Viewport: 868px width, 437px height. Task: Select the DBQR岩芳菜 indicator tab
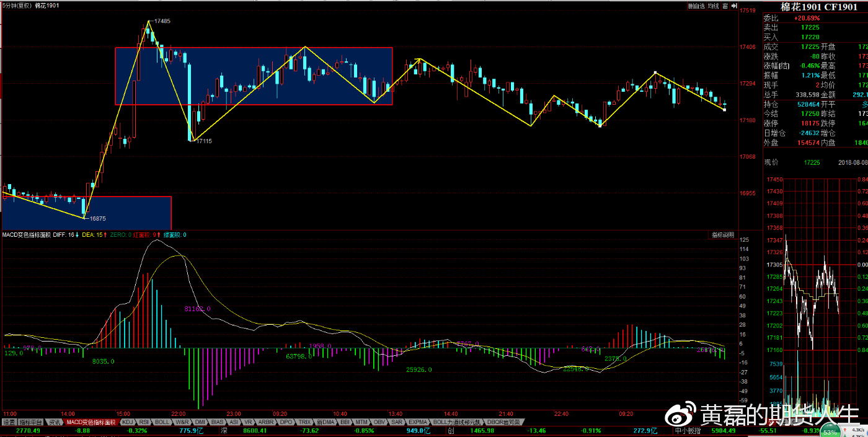(x=503, y=422)
